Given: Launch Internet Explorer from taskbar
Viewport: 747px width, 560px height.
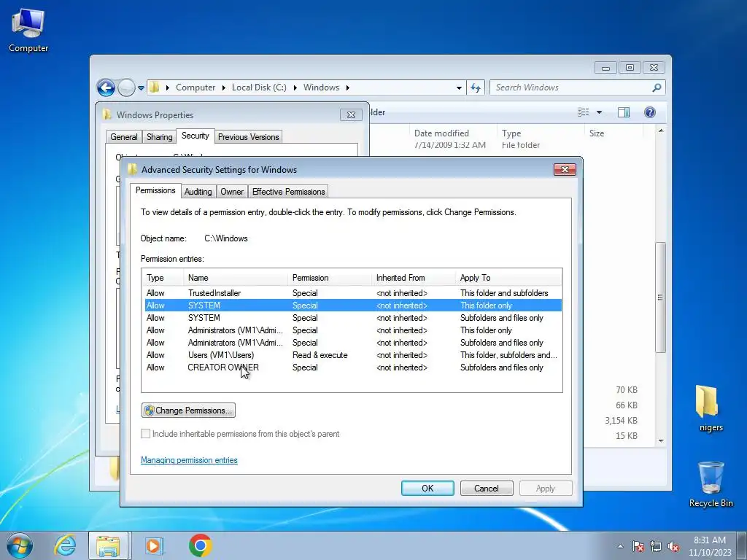Looking at the screenshot, I should pyautogui.click(x=65, y=545).
